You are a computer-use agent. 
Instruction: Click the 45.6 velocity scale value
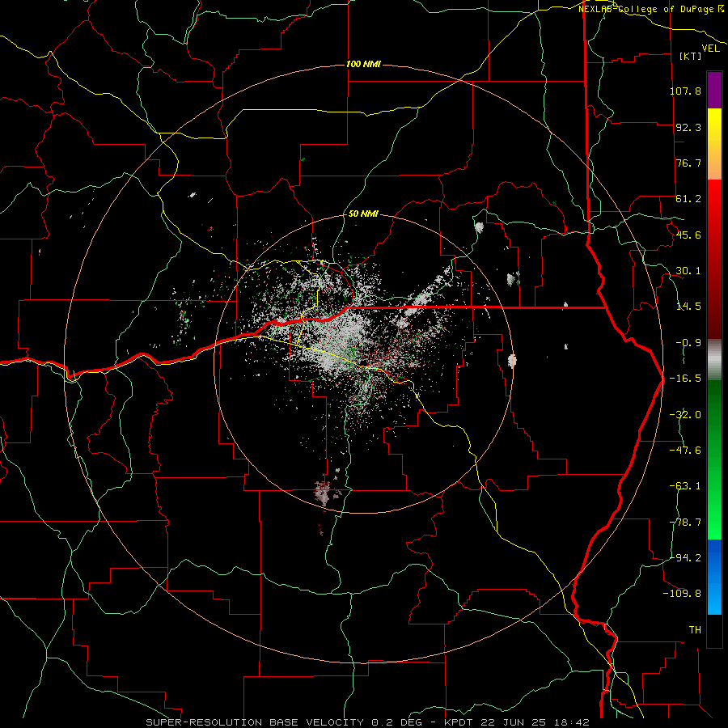click(688, 235)
